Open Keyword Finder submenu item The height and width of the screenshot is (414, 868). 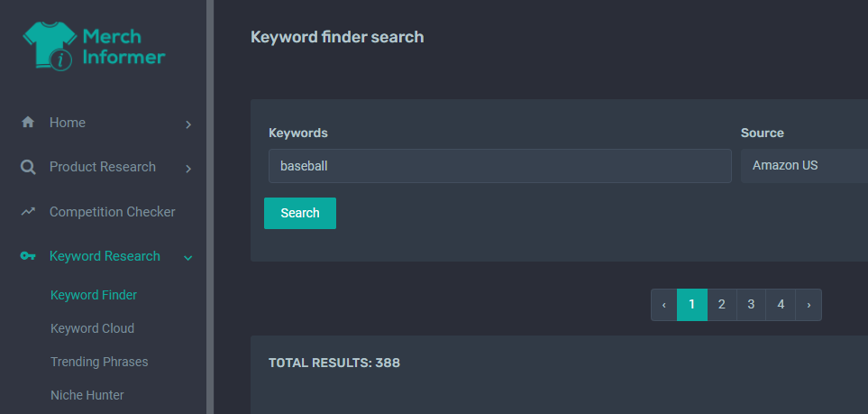[x=94, y=295]
